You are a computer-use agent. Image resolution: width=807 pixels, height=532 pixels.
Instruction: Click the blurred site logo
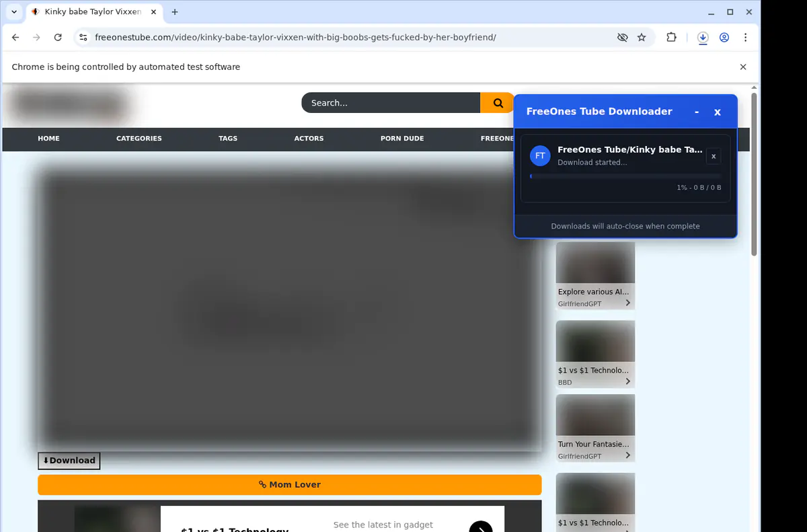(x=68, y=104)
